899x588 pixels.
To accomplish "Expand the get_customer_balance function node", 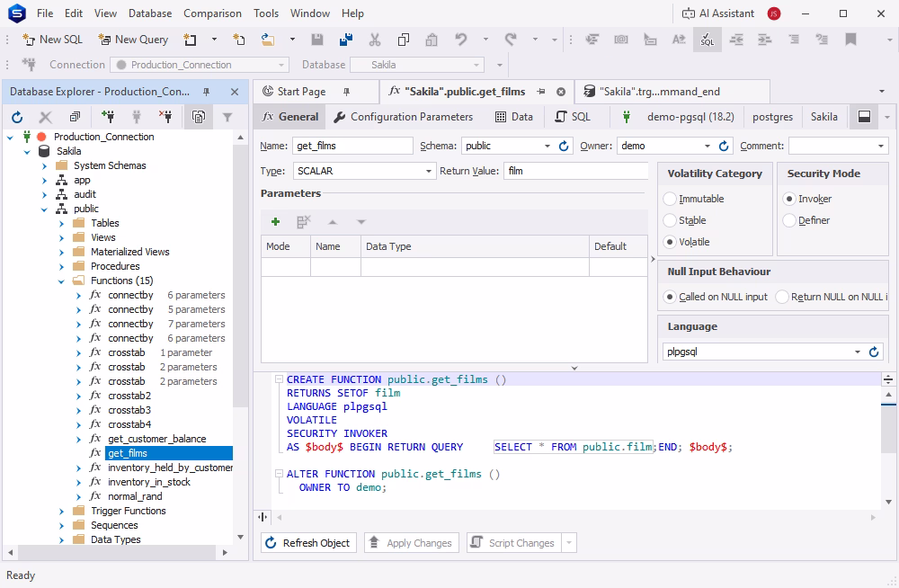I will pyautogui.click(x=78, y=440).
